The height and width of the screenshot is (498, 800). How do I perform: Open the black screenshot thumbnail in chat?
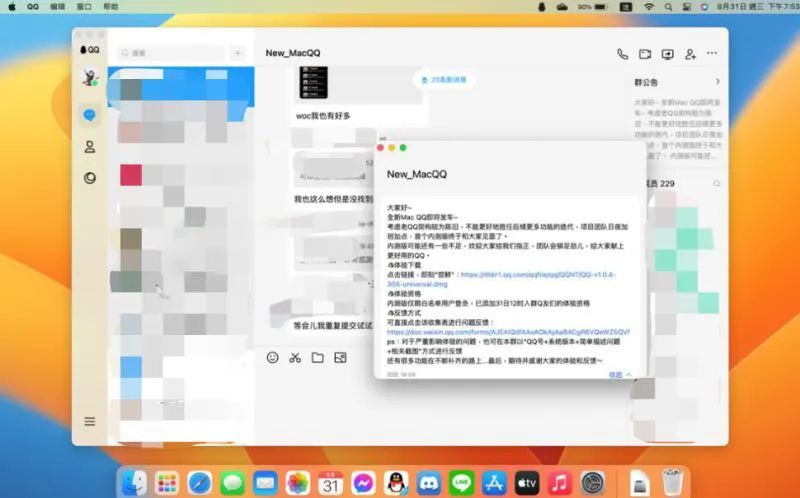pos(313,82)
